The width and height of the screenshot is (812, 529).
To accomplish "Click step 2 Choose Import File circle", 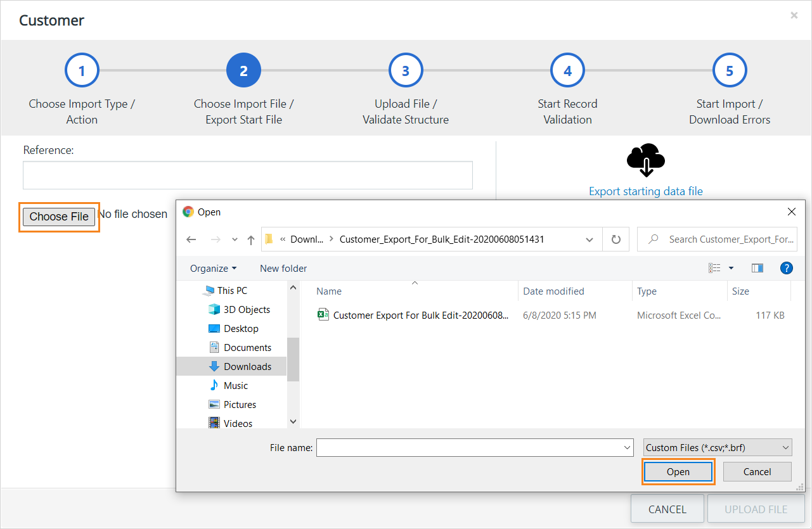I will click(x=243, y=70).
